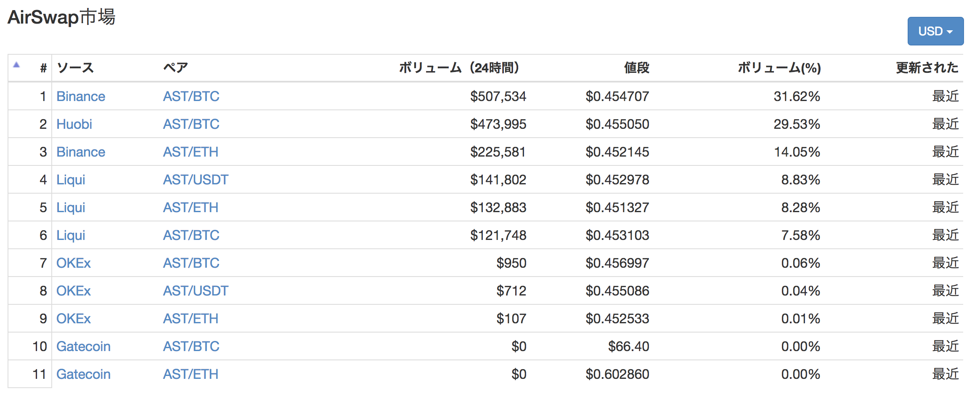Select volume value $121,748

[x=498, y=235]
